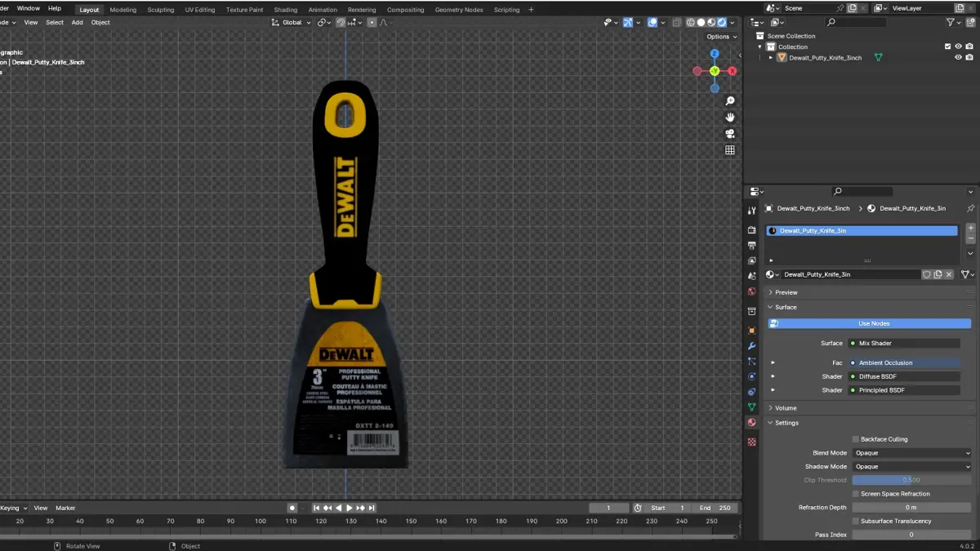Open viewport Options dropdown
The width and height of the screenshot is (980, 551).
(x=722, y=37)
